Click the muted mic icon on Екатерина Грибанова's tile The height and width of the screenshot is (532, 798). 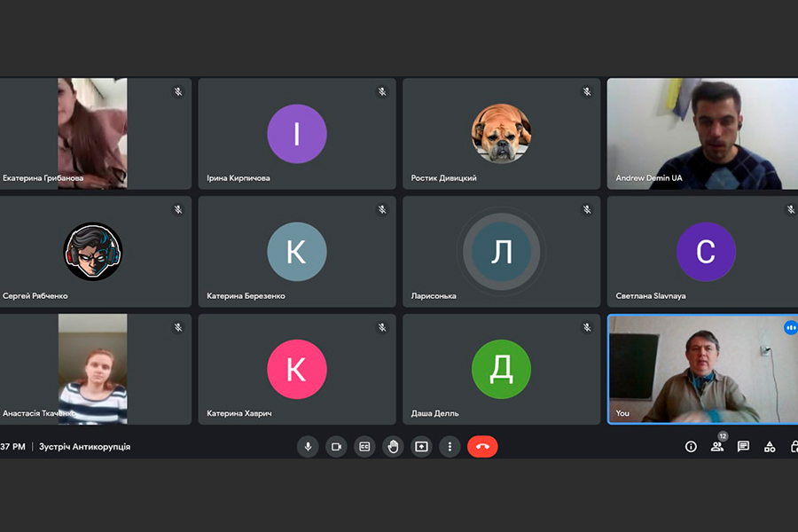[x=178, y=91]
